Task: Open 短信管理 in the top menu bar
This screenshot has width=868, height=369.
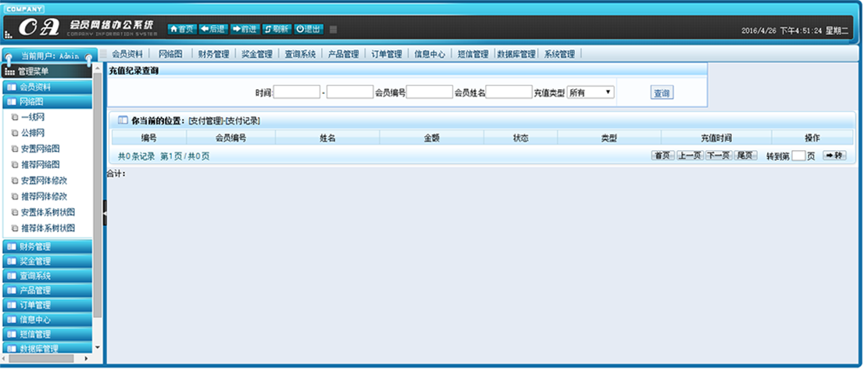Action: (473, 54)
